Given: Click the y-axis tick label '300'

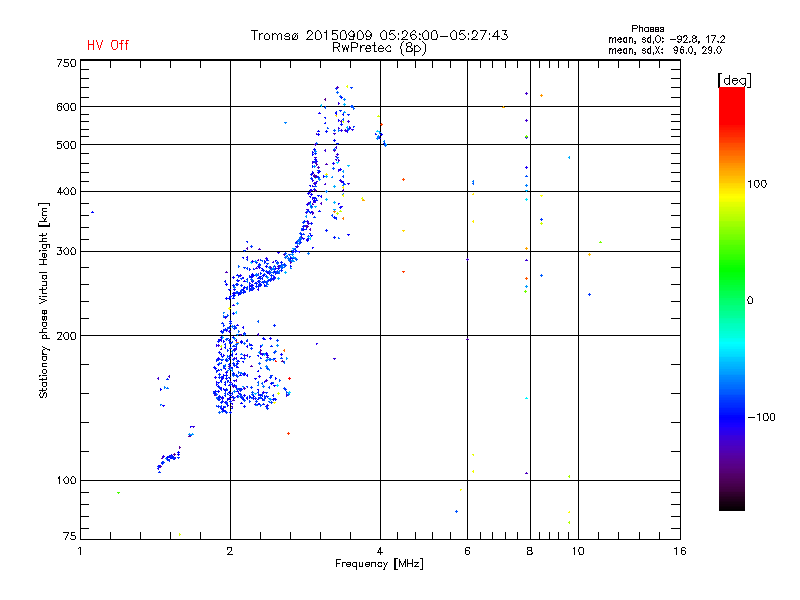Looking at the screenshot, I should coord(66,252).
